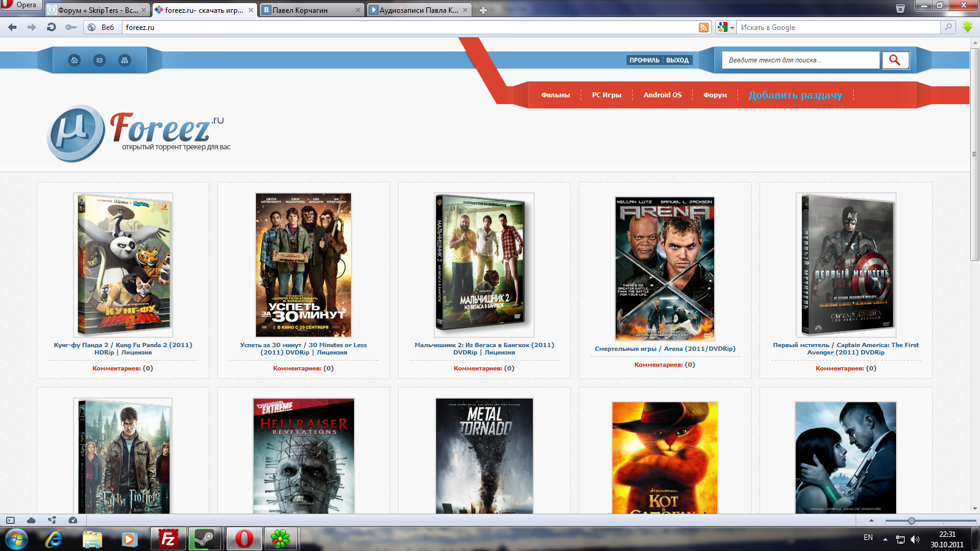Close the foreez.ru tab
This screenshot has height=551, width=980.
point(251,10)
